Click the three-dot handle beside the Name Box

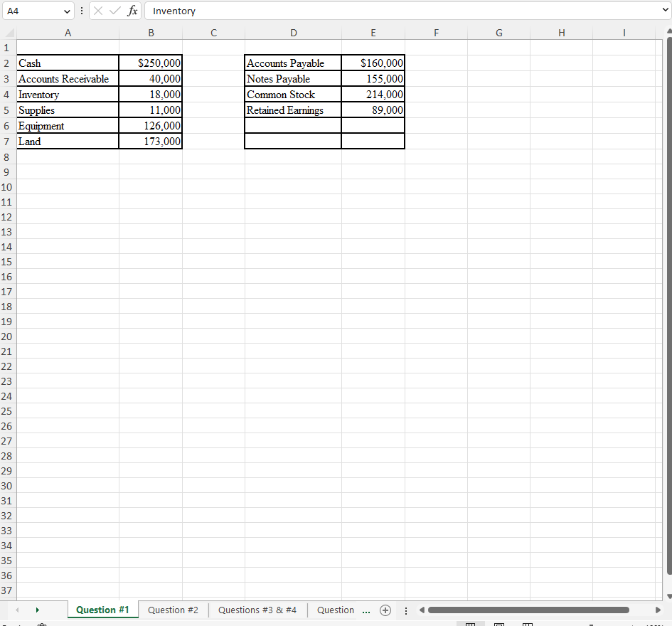82,11
